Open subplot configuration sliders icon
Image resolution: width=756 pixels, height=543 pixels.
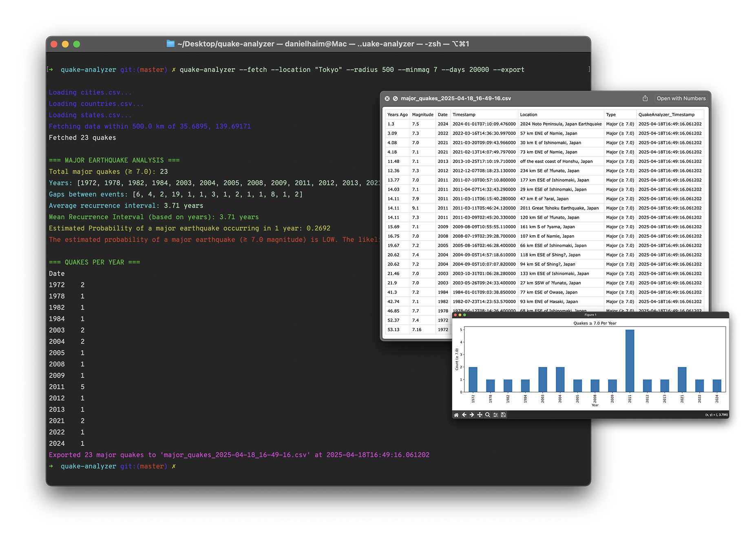pos(495,415)
